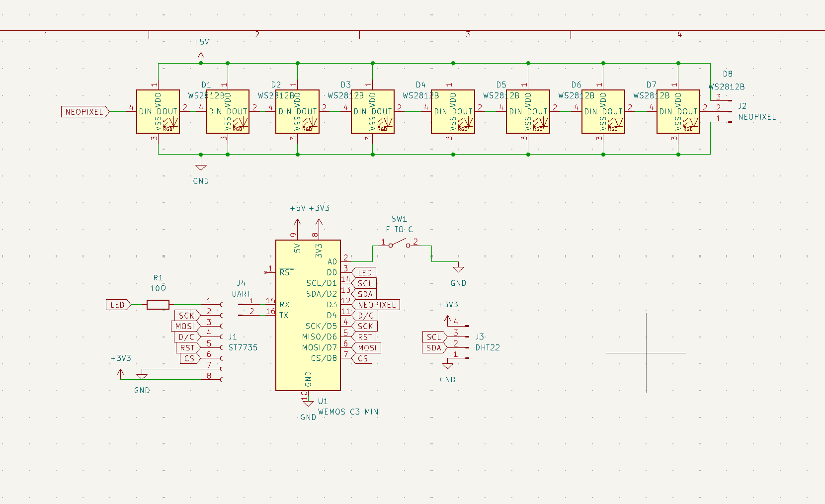The height and width of the screenshot is (504, 825).
Task: Select the LED label left of resistor R1
Action: click(x=118, y=305)
